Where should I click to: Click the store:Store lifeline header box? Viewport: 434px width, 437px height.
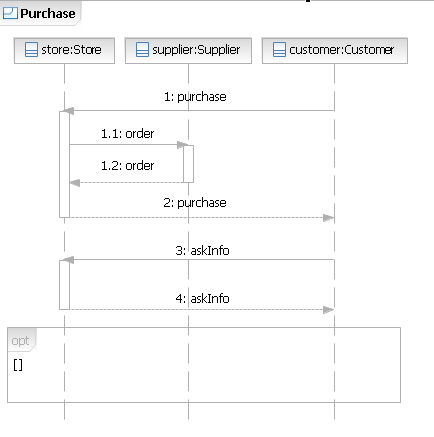(64, 51)
